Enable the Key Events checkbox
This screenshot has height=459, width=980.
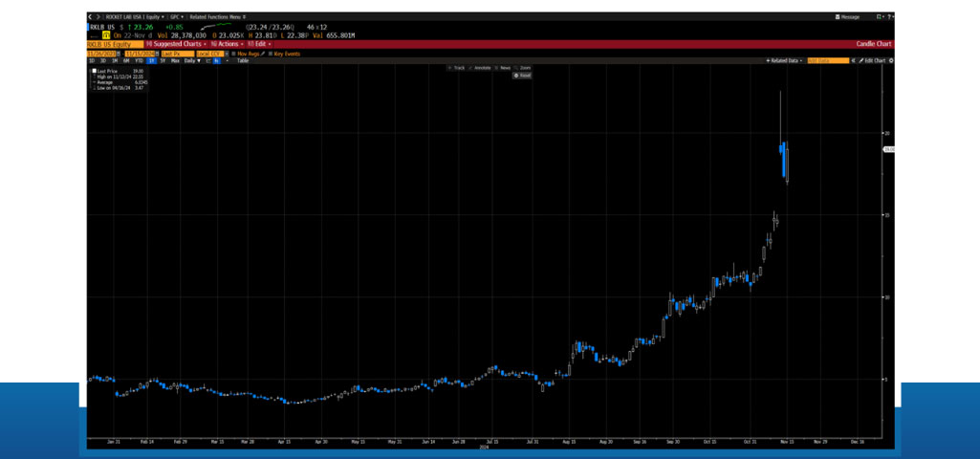click(272, 54)
